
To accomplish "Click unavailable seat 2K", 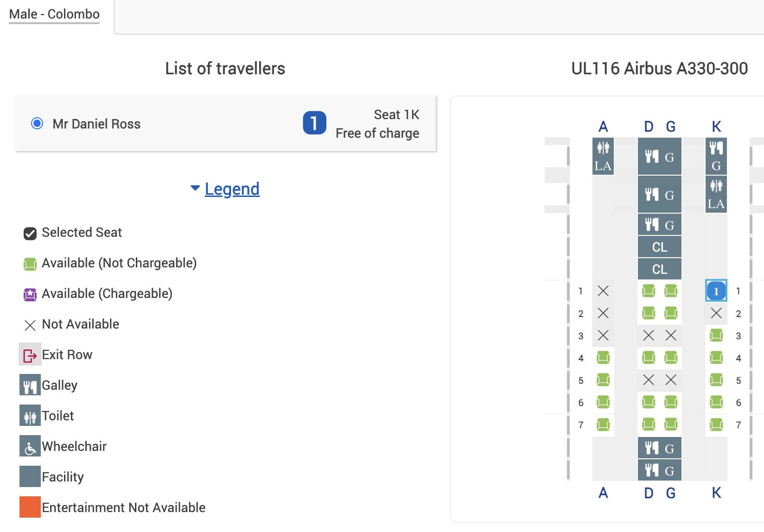I will tap(716, 313).
